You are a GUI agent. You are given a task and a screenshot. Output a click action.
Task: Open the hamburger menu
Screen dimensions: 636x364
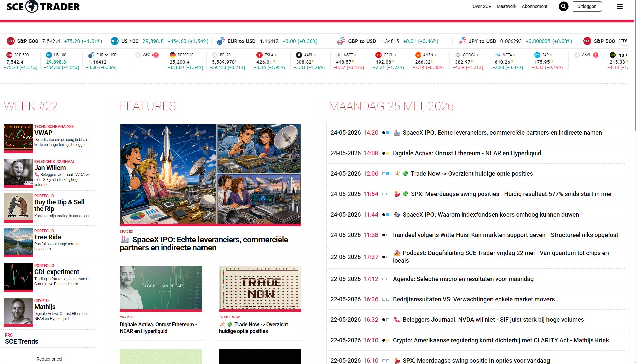coord(620,6)
